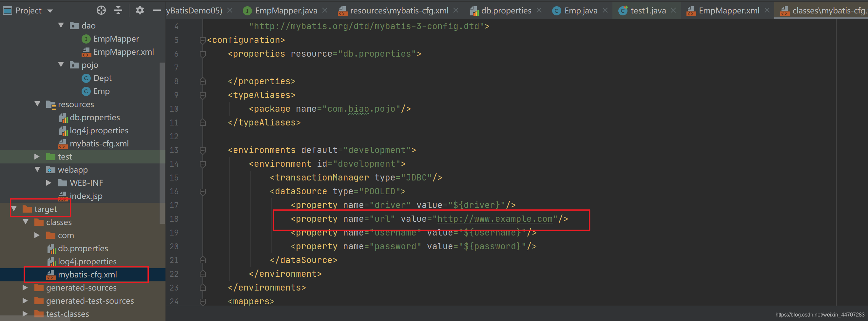Fold dataSource block at line 16
868x321 pixels.
[203, 192]
